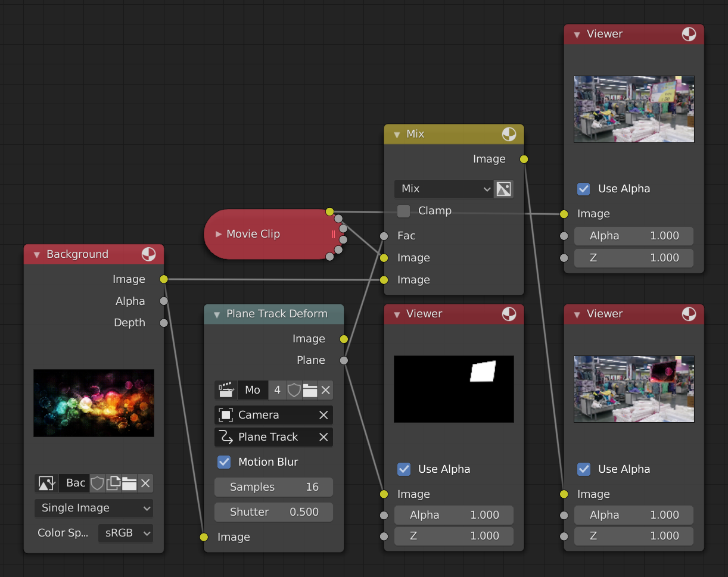This screenshot has height=577, width=728.
Task: Open a movie clip file via the folder icon
Action: point(310,390)
